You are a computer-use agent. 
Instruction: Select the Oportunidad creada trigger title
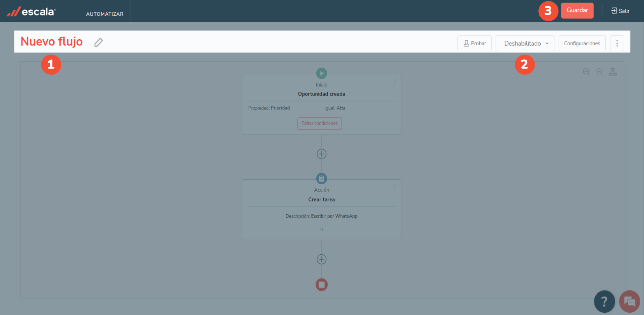coord(322,94)
